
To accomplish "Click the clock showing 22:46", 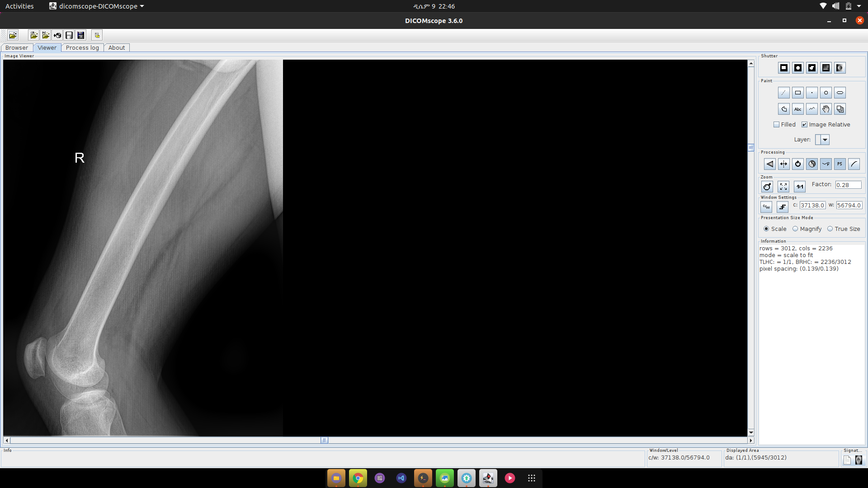I will pos(434,6).
